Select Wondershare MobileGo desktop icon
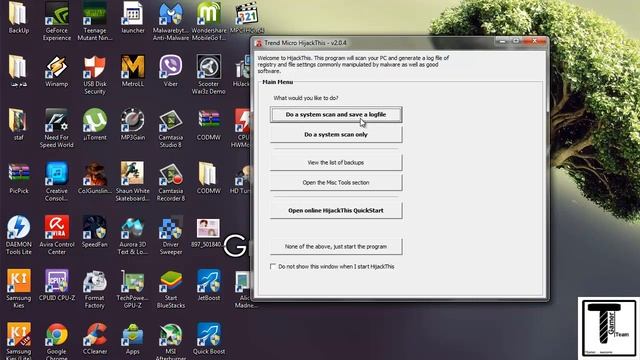The image size is (640, 360). pyautogui.click(x=209, y=21)
